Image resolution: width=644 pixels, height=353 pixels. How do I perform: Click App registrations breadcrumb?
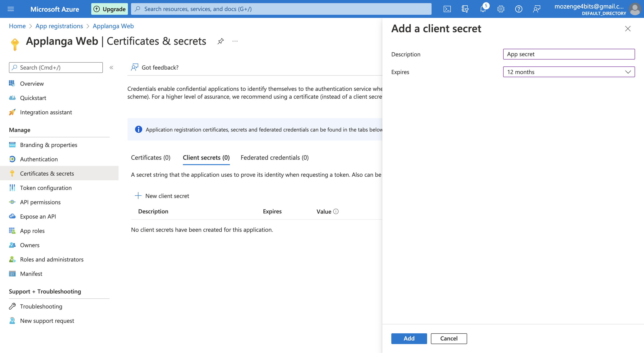pyautogui.click(x=59, y=26)
